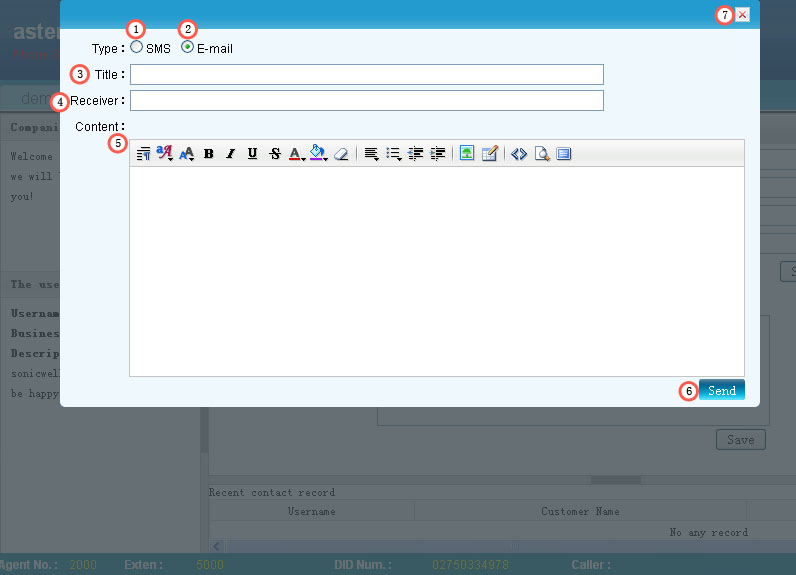
Task: Toggle bold formatting in content editor
Action: point(208,153)
